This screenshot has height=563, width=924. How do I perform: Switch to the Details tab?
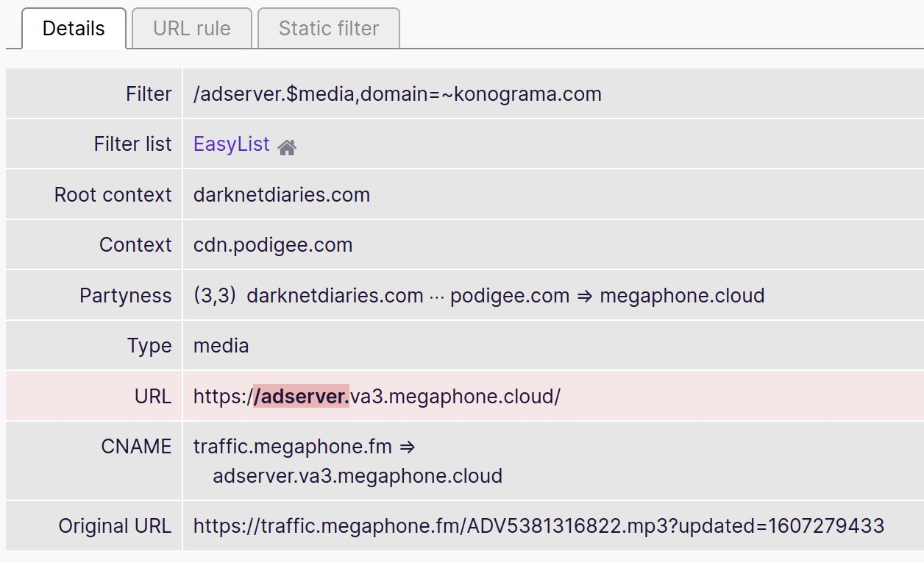[74, 29]
